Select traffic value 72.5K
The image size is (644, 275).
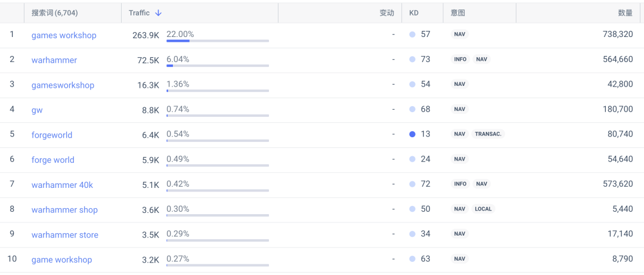pyautogui.click(x=148, y=60)
